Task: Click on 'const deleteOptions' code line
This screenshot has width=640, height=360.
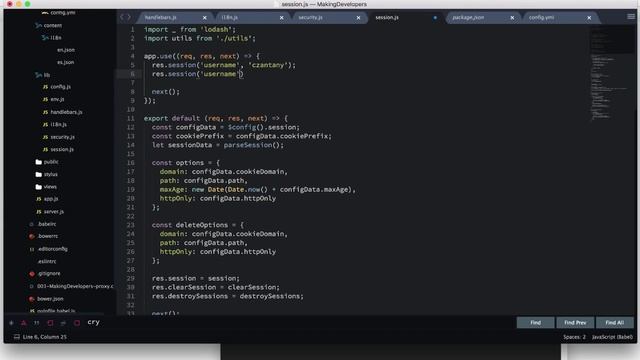Action: [x=198, y=225]
